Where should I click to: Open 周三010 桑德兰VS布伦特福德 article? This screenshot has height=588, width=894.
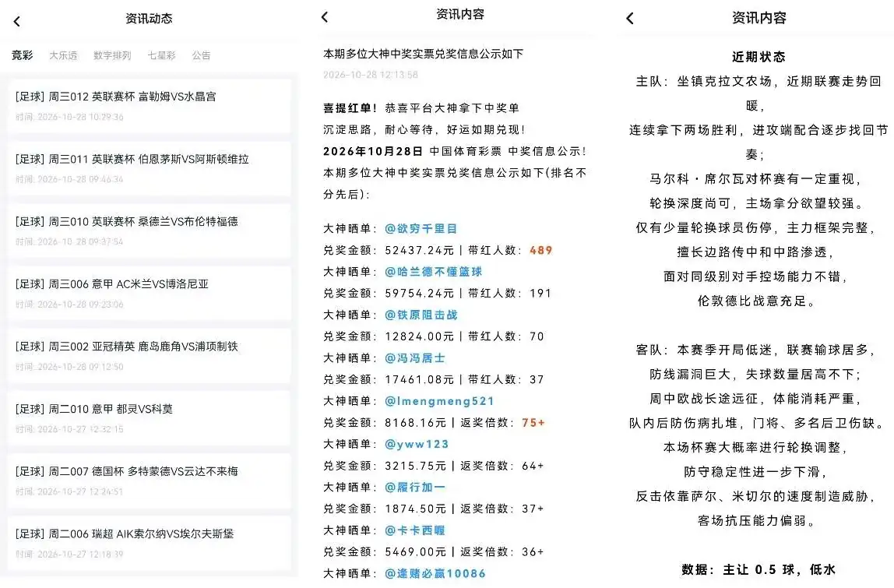(x=149, y=231)
